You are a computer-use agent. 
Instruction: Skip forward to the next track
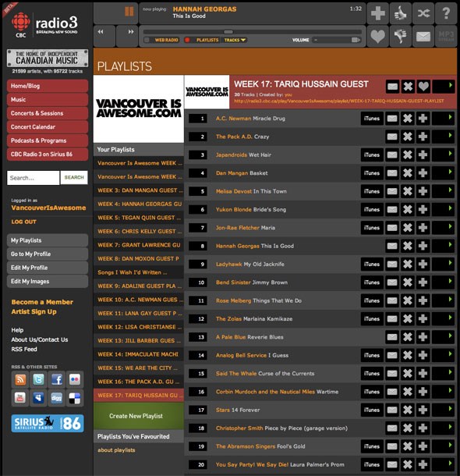pyautogui.click(x=131, y=32)
